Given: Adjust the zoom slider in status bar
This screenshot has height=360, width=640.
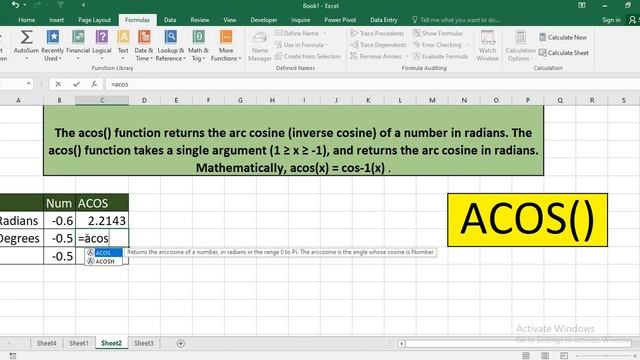Looking at the screenshot, I should 607,356.
